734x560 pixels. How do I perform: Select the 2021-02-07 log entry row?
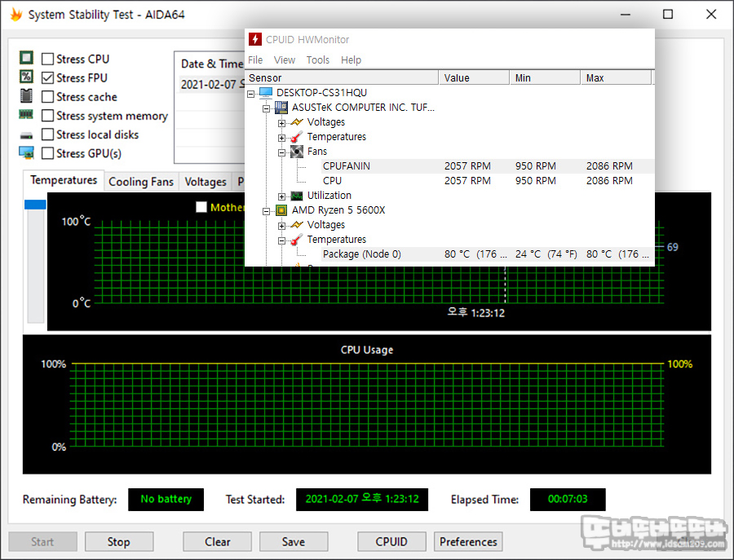(211, 84)
